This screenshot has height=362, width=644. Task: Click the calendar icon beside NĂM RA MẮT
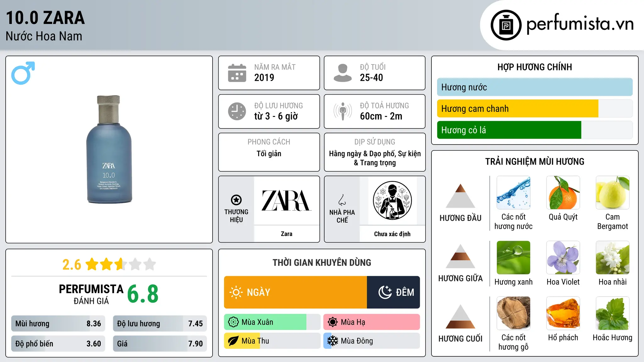[237, 73]
